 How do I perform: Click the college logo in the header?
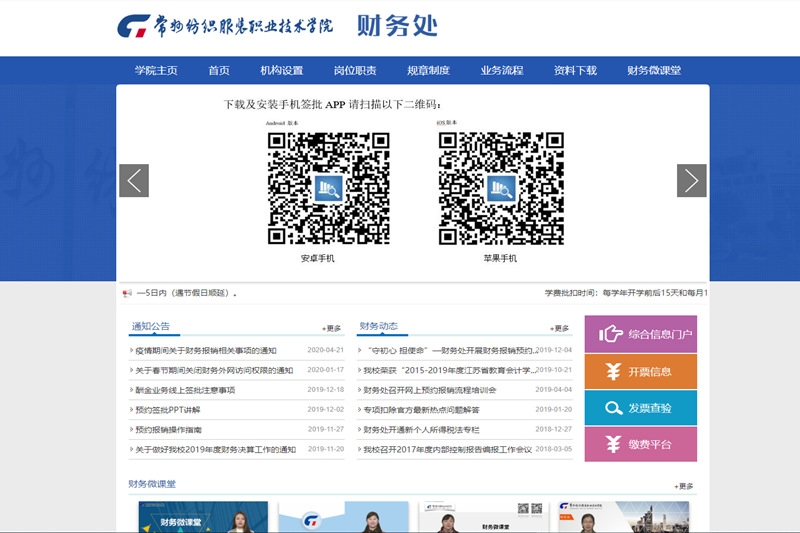pos(225,26)
